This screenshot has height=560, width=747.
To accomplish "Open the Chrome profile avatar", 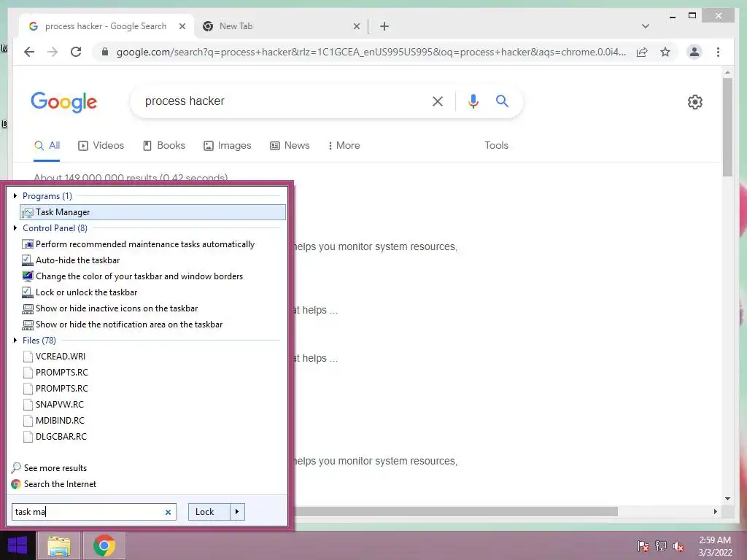I will click(694, 52).
